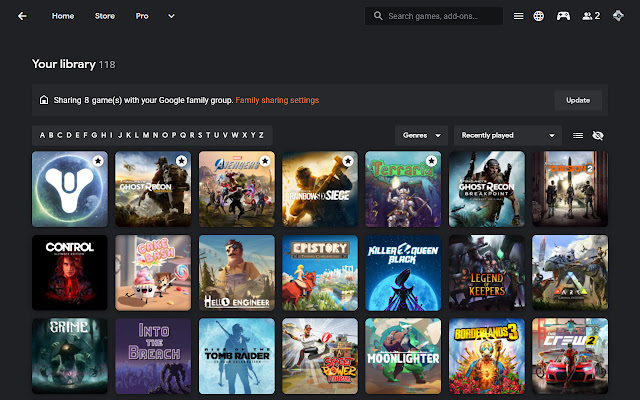Expand the chevron menu next to Pro
Screen dimensions: 640x400
(x=171, y=16)
